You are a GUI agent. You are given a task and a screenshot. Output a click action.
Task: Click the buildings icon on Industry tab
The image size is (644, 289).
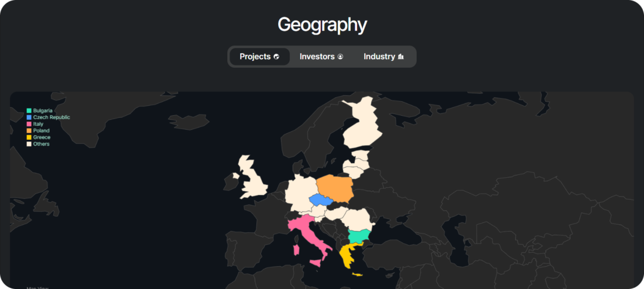pyautogui.click(x=401, y=57)
